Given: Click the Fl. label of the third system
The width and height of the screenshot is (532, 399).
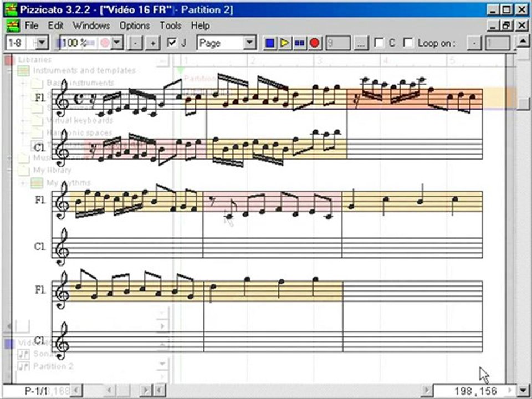Looking at the screenshot, I should [40, 290].
